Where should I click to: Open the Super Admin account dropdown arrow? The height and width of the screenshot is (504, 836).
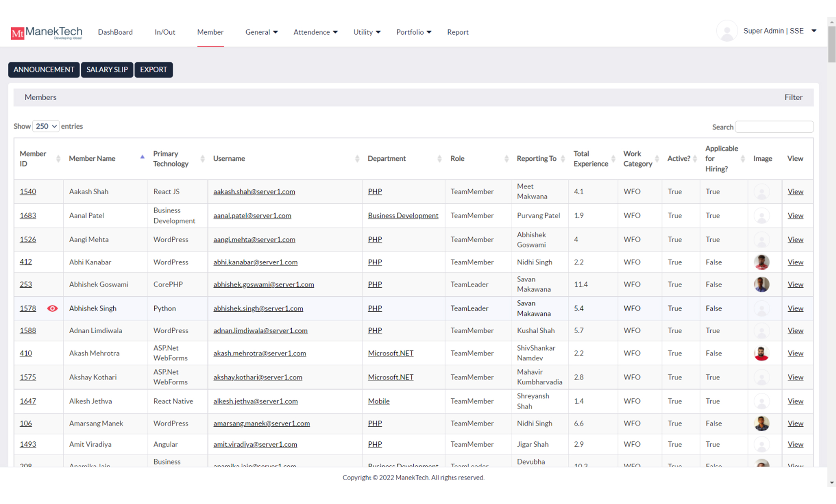pyautogui.click(x=814, y=31)
